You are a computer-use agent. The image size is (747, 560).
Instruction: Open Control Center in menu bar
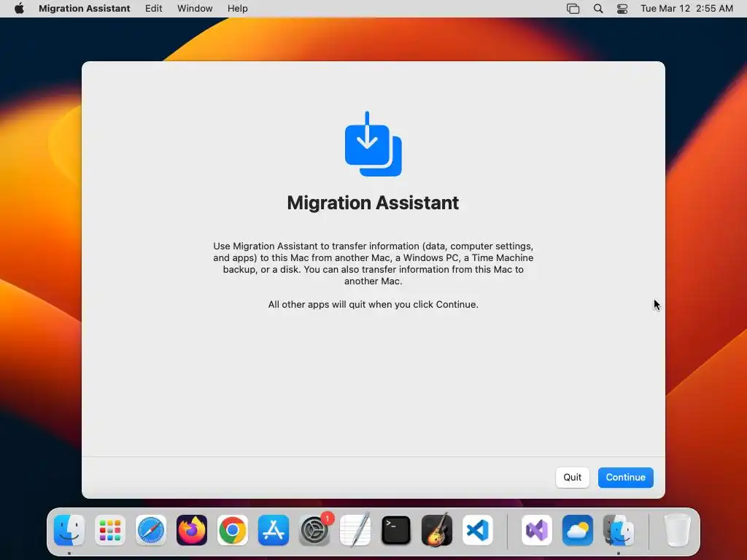[622, 9]
